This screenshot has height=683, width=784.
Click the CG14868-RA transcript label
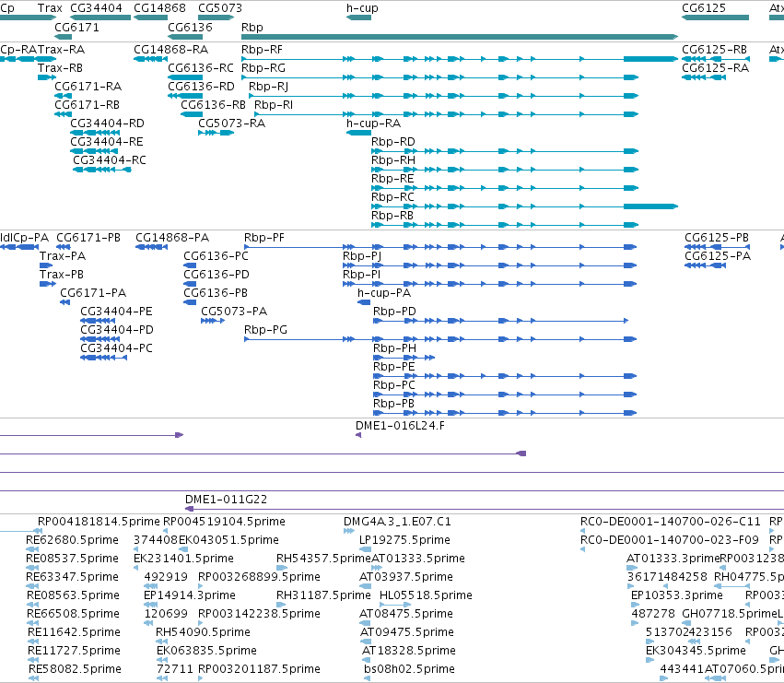pyautogui.click(x=171, y=50)
